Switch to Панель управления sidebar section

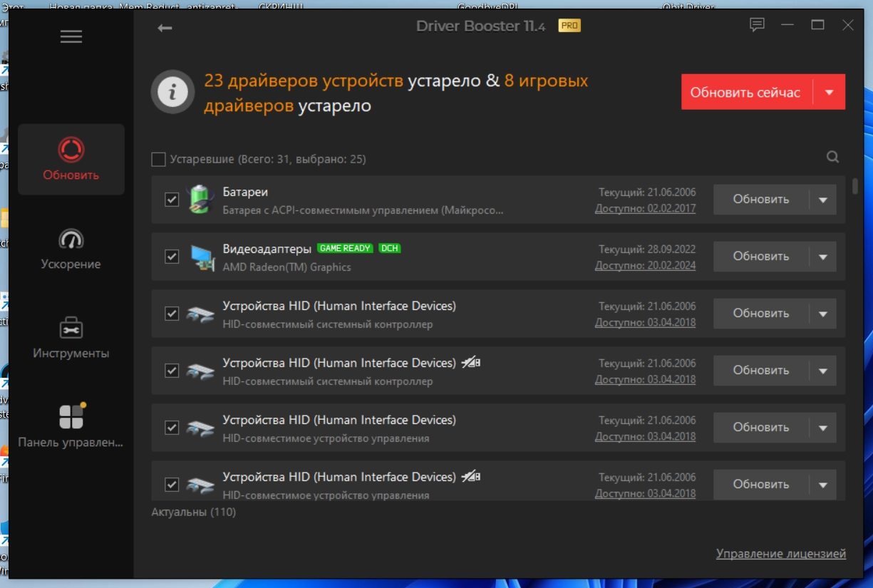click(71, 427)
